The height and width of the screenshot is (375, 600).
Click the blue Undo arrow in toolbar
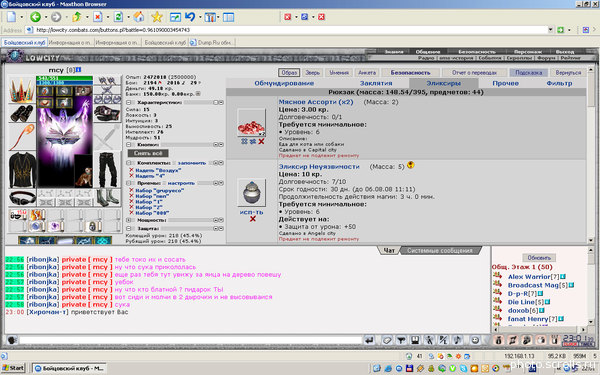[190, 17]
